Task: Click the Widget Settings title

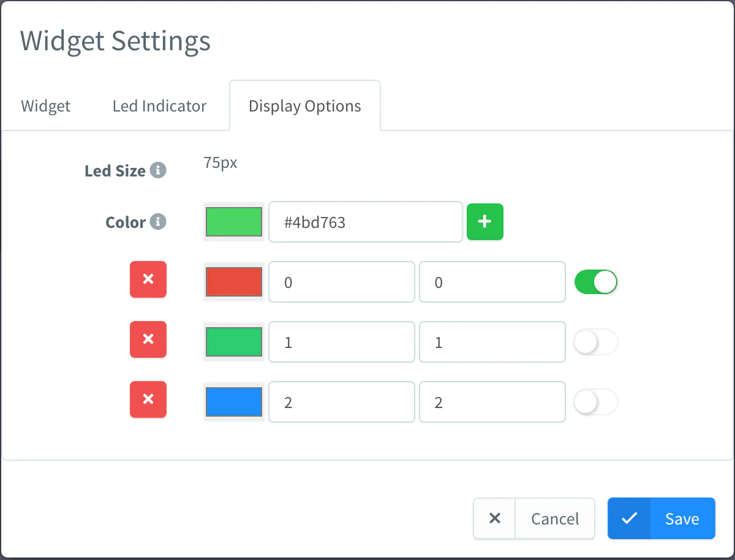Action: (x=115, y=41)
